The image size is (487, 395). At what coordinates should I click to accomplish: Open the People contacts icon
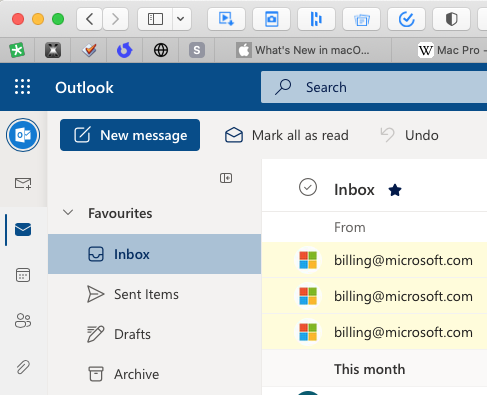coord(23,321)
